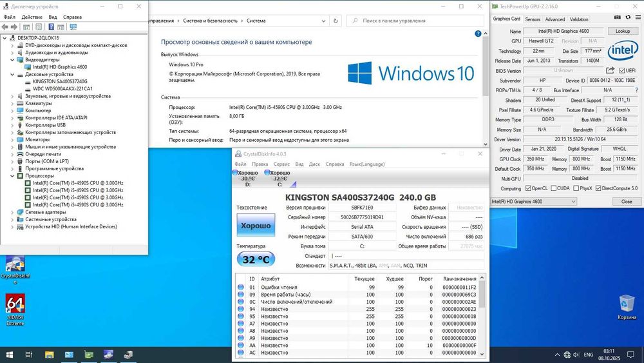Screen dimensions: 644x363
Task: Click Система и безопасность breadcrumb
Action: tap(210, 21)
